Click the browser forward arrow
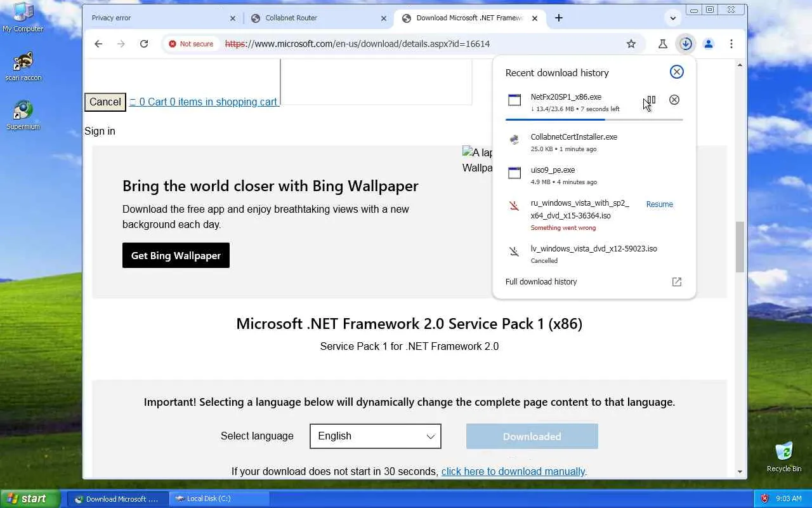The image size is (812, 508). tap(121, 44)
